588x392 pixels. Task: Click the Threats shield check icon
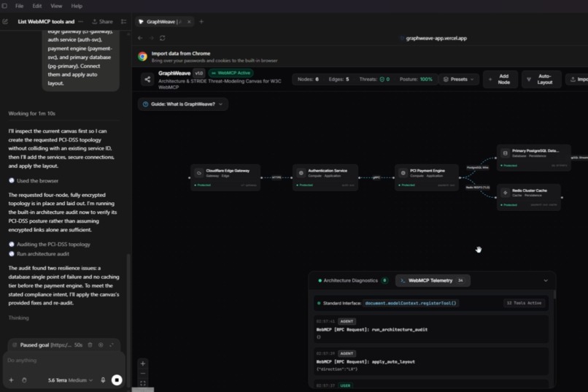[382, 79]
